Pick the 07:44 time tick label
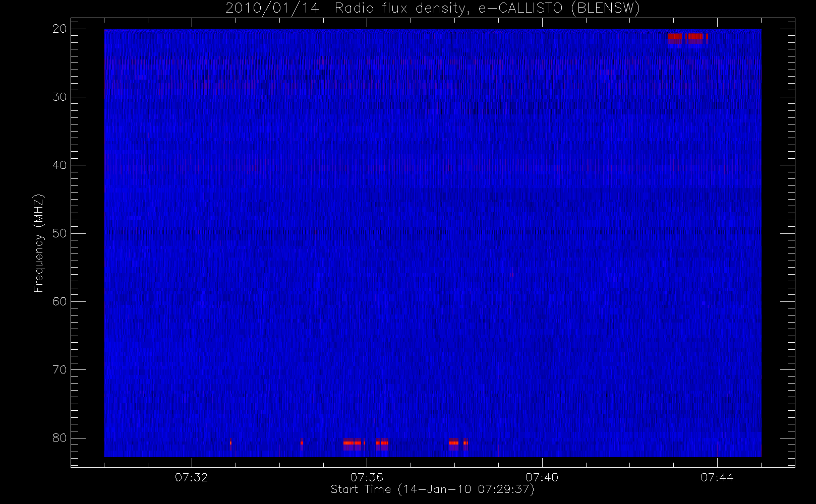This screenshot has height=504, width=816. pyautogui.click(x=717, y=477)
